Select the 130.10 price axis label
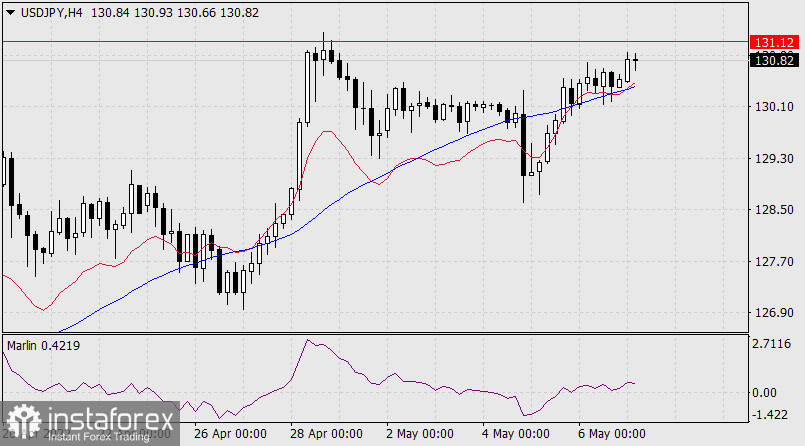805x446 pixels. tap(774, 107)
